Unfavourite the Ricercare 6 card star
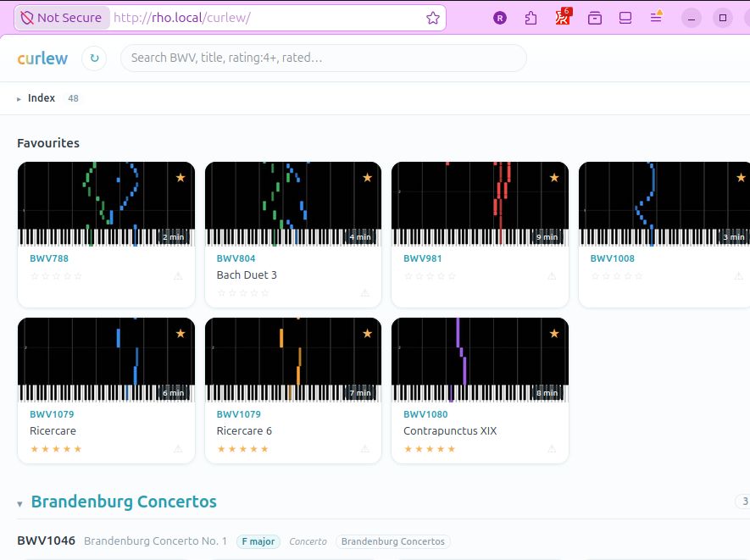Image resolution: width=750 pixels, height=560 pixels. point(367,334)
